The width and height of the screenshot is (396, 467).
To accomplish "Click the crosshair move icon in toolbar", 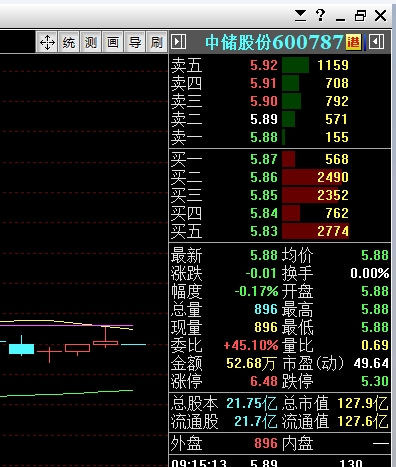I will pos(47,42).
